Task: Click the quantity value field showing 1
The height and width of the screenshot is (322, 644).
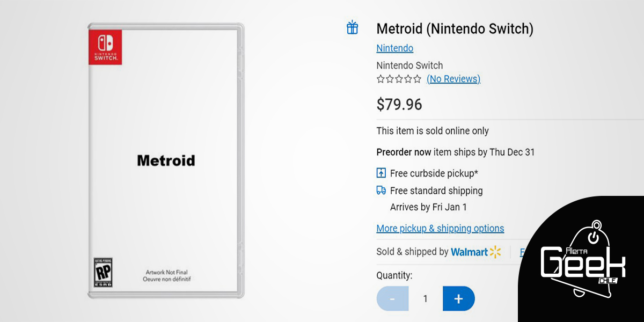Action: tap(426, 299)
